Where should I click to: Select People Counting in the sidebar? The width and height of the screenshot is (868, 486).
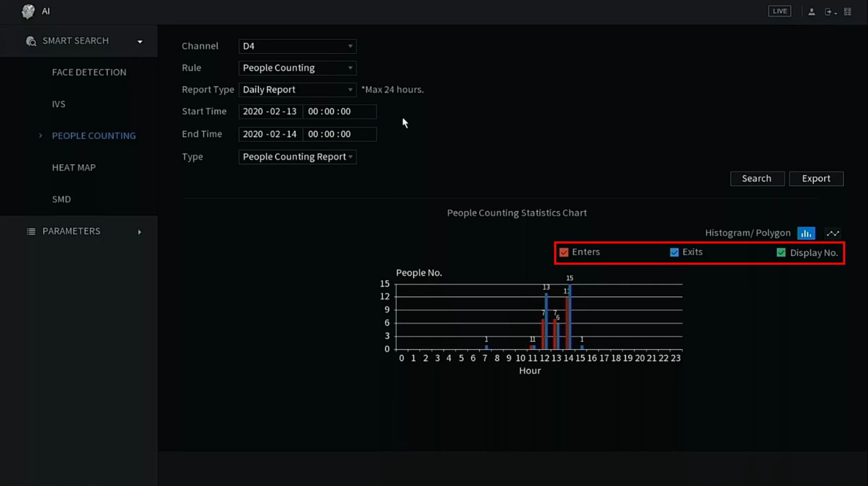coord(94,136)
